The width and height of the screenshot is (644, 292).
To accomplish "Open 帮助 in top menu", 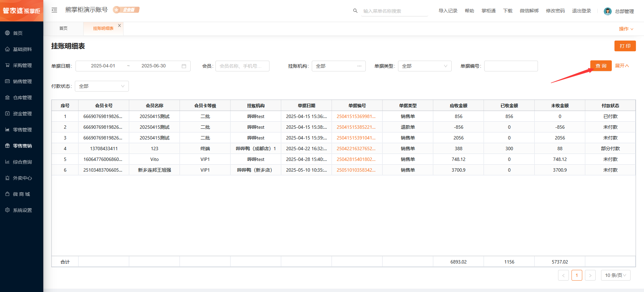I will click(469, 11).
